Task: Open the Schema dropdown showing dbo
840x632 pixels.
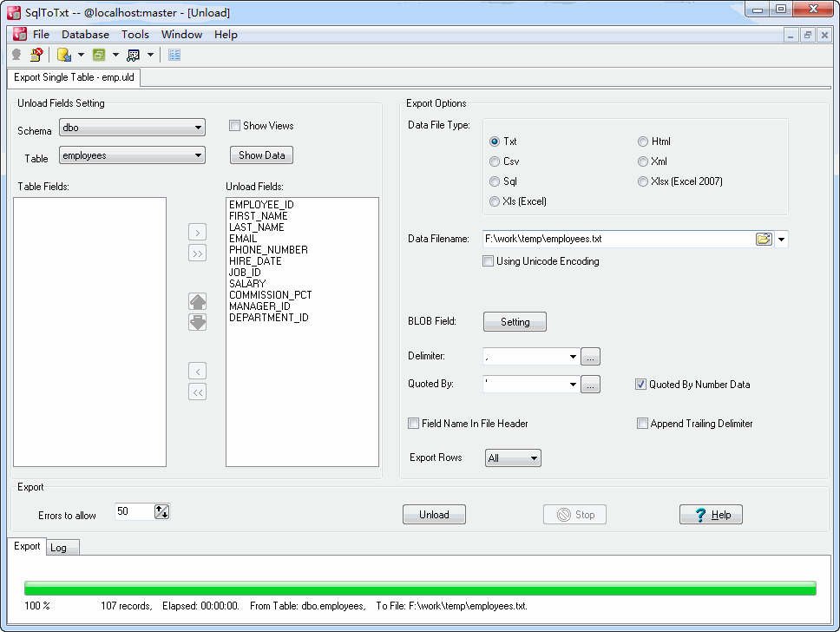Action: pyautogui.click(x=132, y=128)
